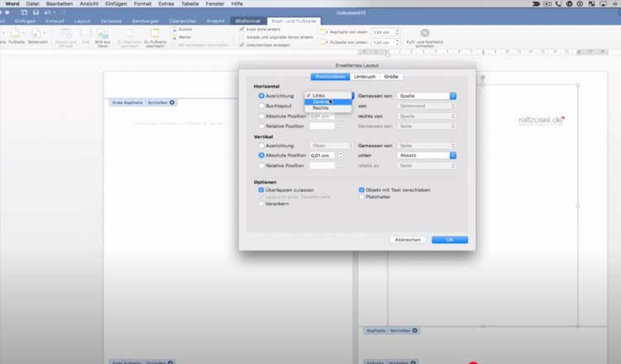Screen dimensions: 621x364
Task: Open the Format menu in menu bar
Action: click(x=142, y=4)
